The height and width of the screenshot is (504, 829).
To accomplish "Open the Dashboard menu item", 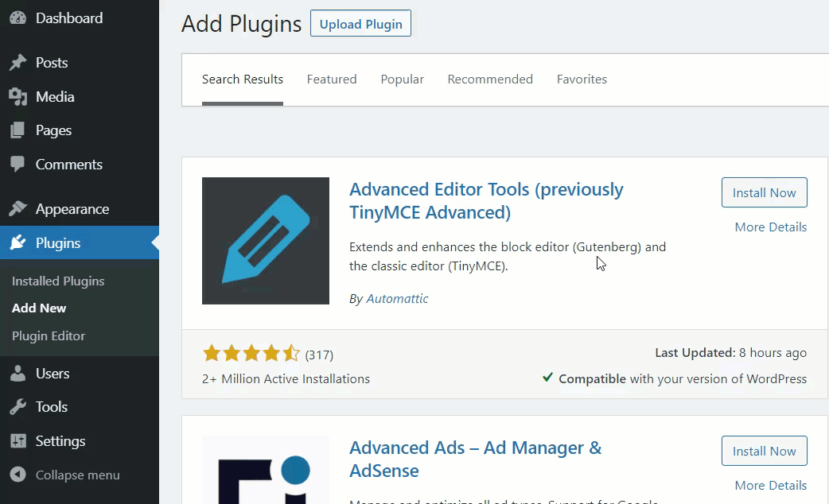I will point(80,18).
